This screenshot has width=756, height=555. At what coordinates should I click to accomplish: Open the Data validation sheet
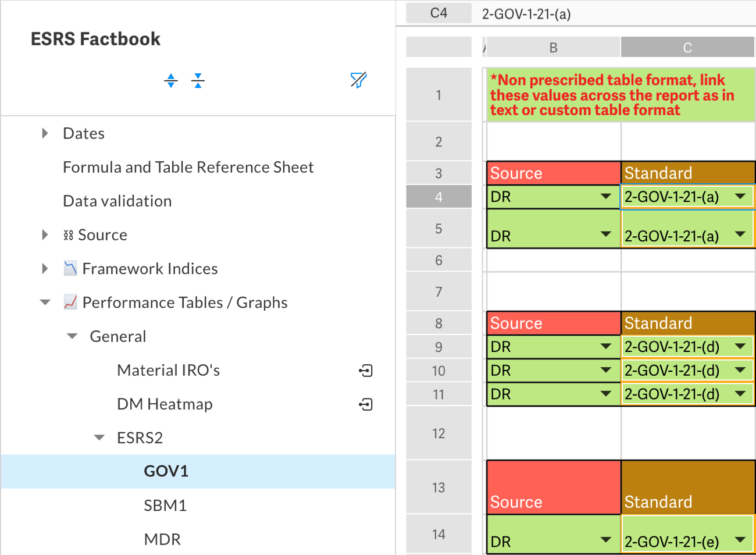[x=117, y=201]
